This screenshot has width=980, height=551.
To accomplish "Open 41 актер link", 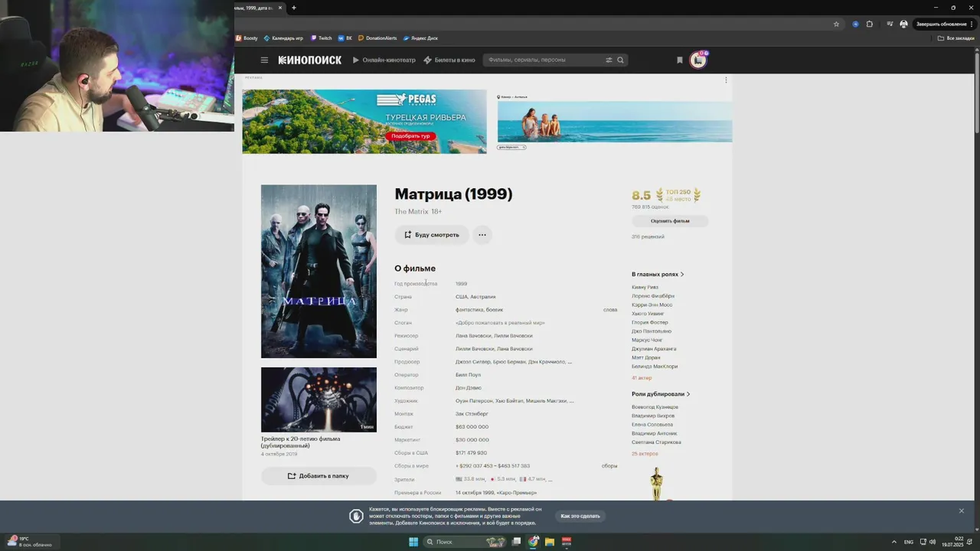I will click(x=642, y=378).
